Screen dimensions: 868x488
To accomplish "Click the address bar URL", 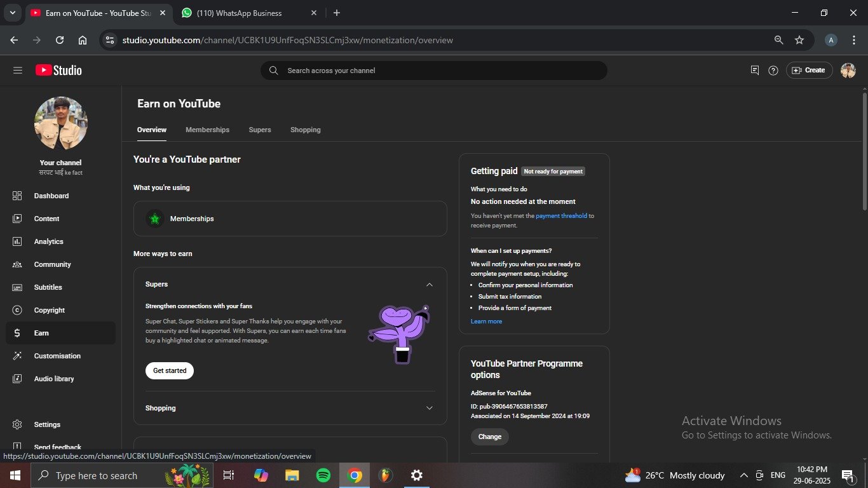I will point(288,40).
